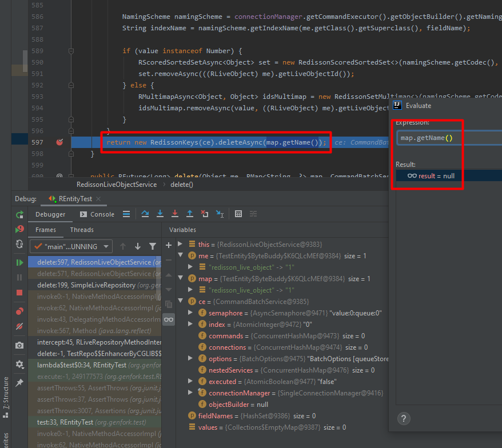The width and height of the screenshot is (502, 448).
Task: Switch to the Threads tab
Action: click(82, 230)
